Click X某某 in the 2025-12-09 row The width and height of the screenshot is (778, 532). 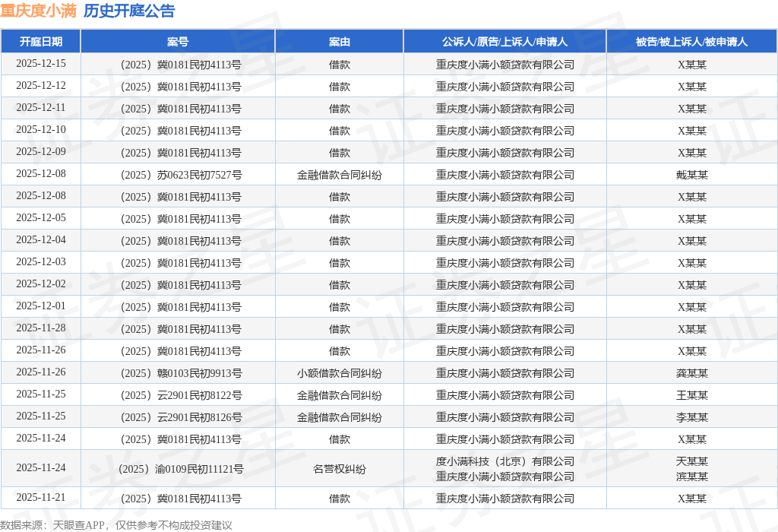[691, 153]
